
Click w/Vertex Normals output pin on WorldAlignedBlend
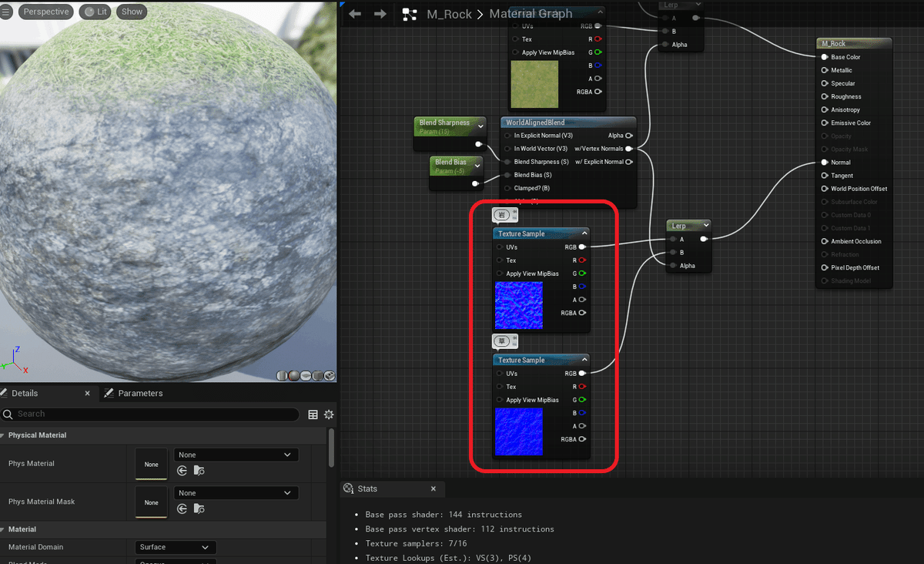pyautogui.click(x=628, y=149)
